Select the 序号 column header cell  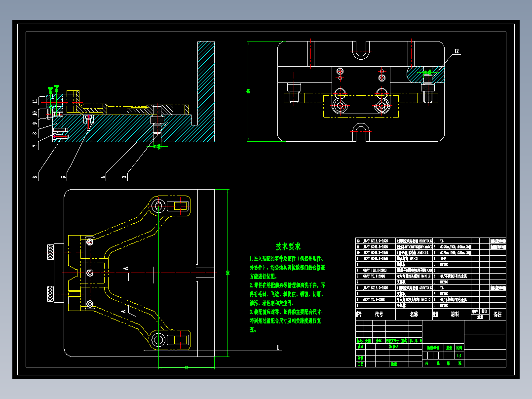coord(359,314)
